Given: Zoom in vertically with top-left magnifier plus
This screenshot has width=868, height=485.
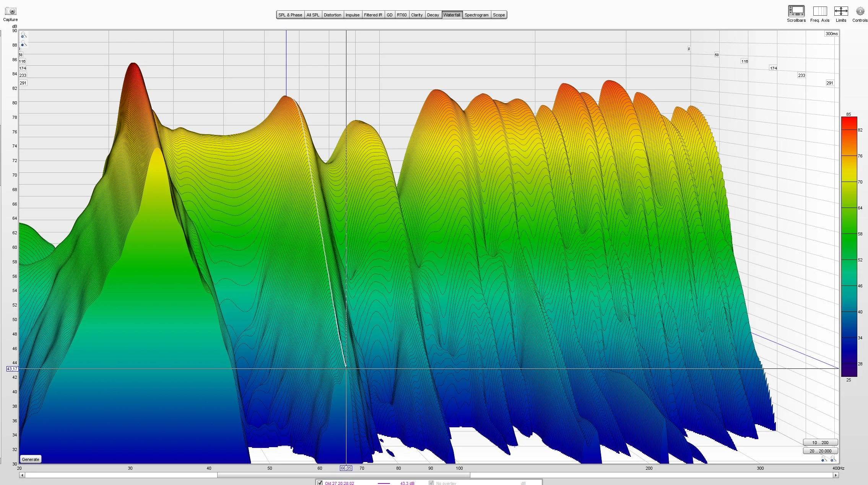Looking at the screenshot, I should [x=23, y=35].
